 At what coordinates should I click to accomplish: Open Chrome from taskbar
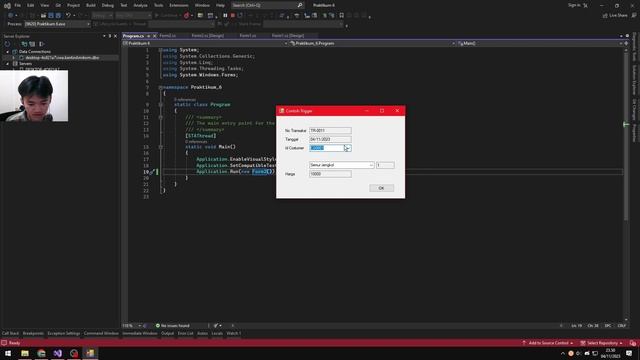[x=41, y=353]
